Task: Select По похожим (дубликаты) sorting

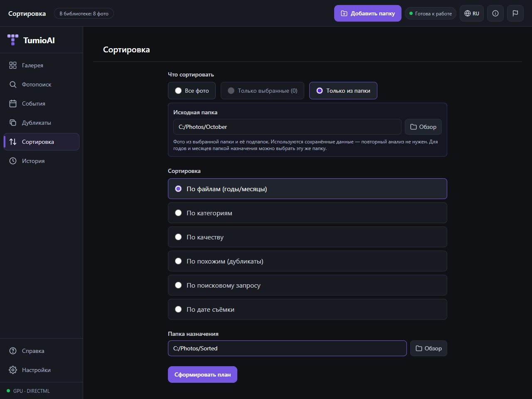Action: 308,261
